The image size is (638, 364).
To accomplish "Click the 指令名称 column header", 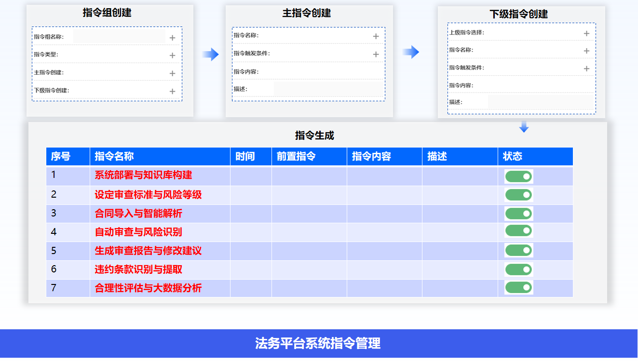I will coord(114,156).
